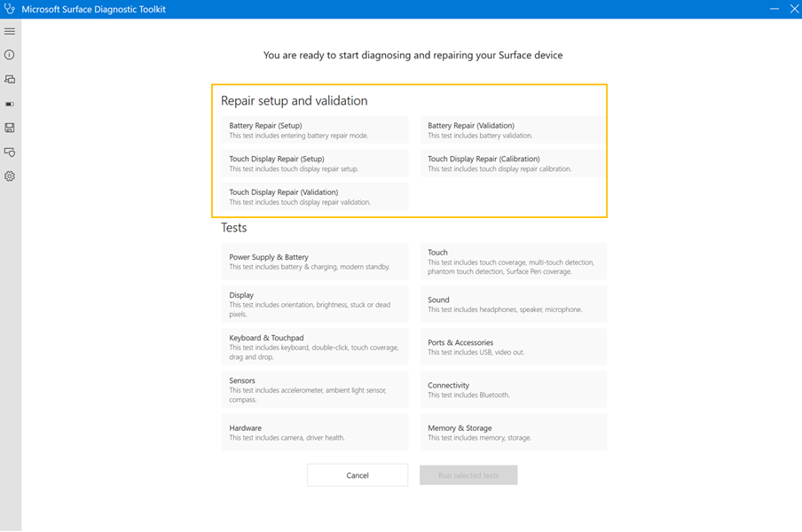Open the hamburger navigation menu

pyautogui.click(x=10, y=31)
